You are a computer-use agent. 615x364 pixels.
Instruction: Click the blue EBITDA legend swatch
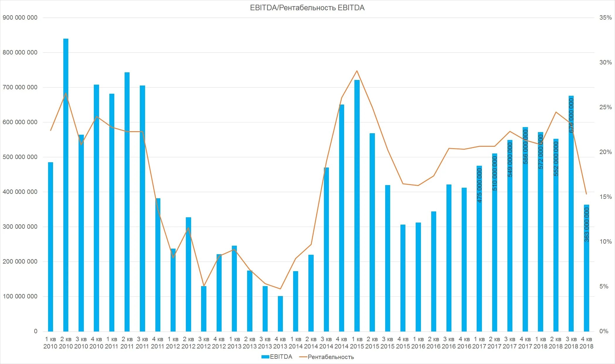265,357
